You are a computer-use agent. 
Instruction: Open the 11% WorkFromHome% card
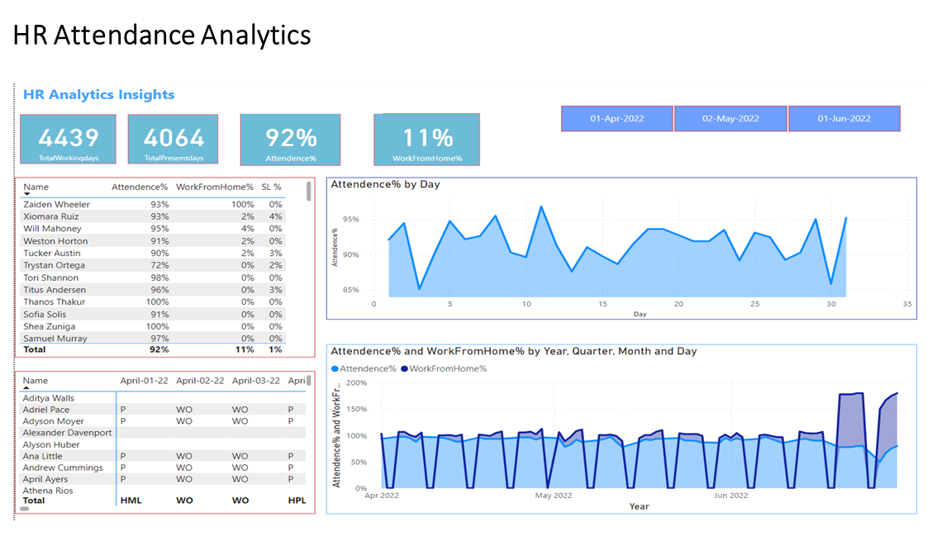(426, 140)
